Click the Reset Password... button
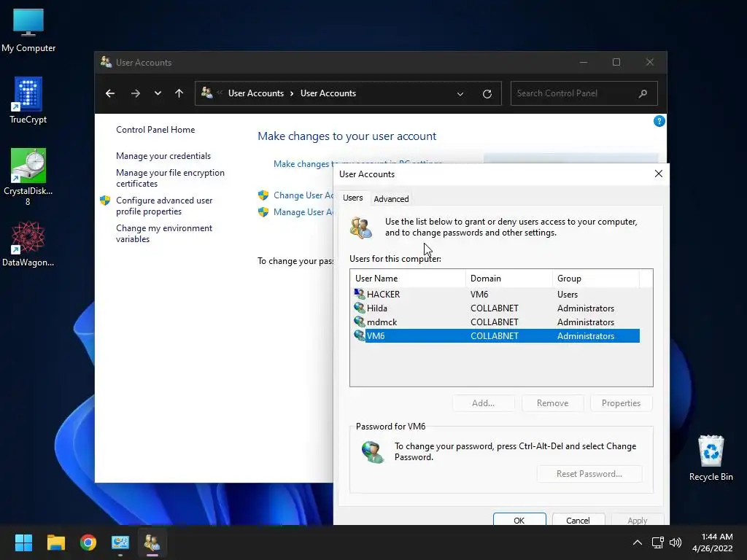747x560 pixels. (589, 474)
